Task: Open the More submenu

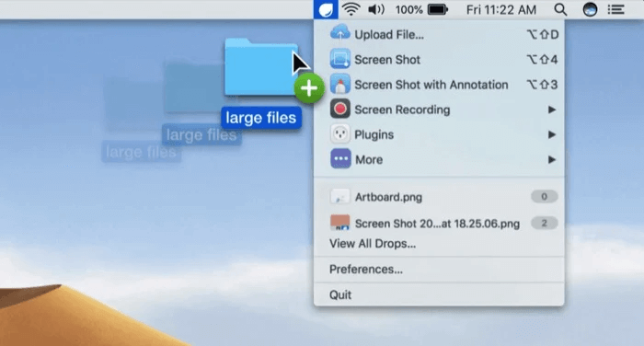Action: tap(439, 160)
